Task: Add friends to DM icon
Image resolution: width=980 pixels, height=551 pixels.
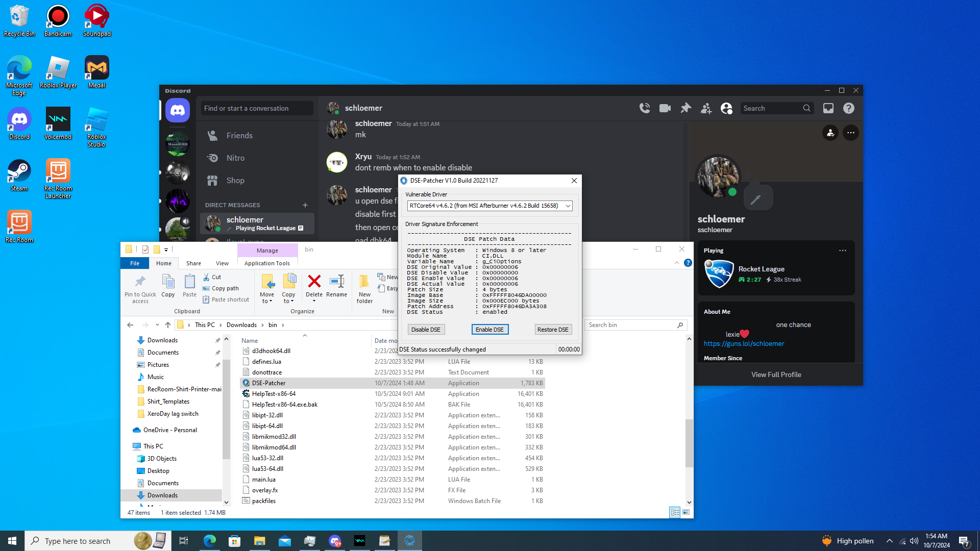Action: (x=706, y=108)
